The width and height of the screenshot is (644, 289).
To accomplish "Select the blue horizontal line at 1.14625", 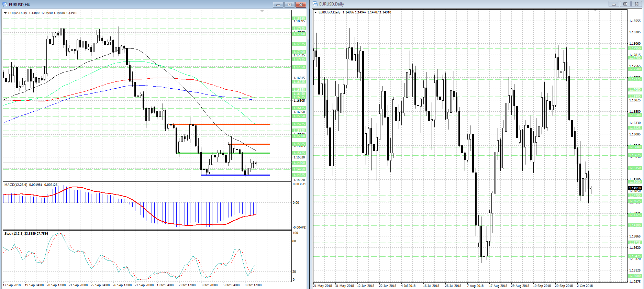I will pos(235,175).
